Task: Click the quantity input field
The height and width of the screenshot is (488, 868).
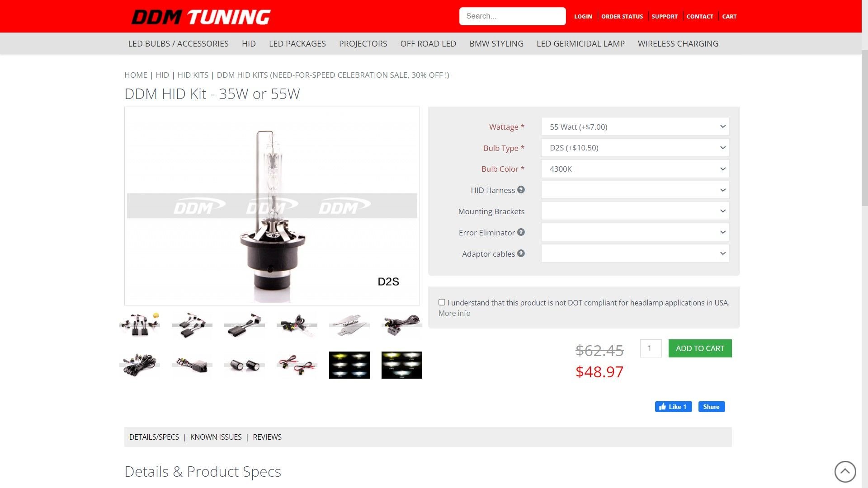Action: (651, 348)
